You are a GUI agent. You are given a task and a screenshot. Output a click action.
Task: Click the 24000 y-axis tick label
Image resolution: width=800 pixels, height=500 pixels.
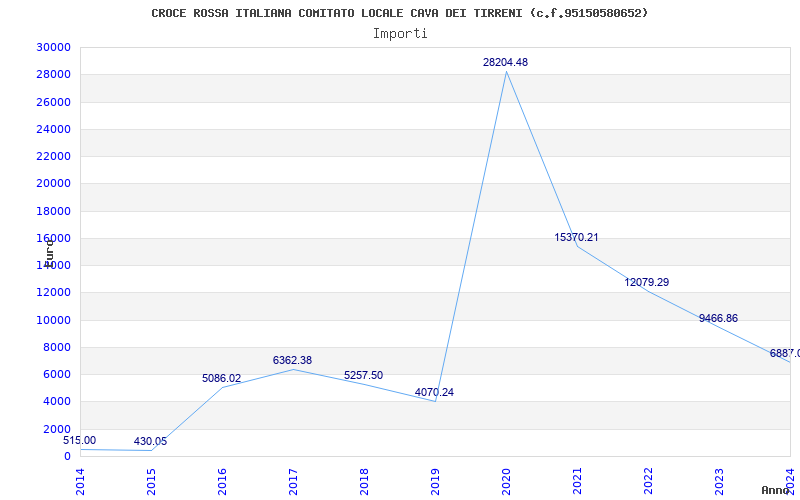[x=53, y=129]
